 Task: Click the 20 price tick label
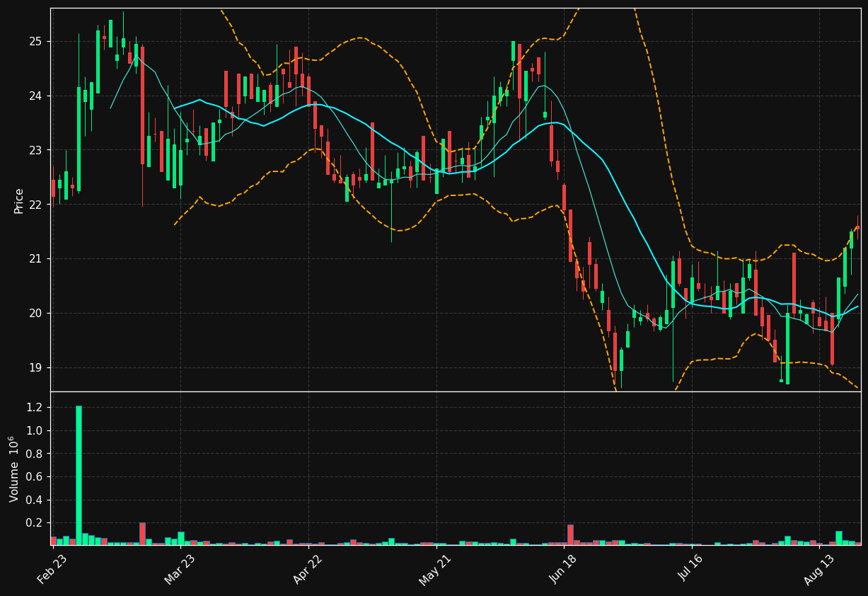36,313
